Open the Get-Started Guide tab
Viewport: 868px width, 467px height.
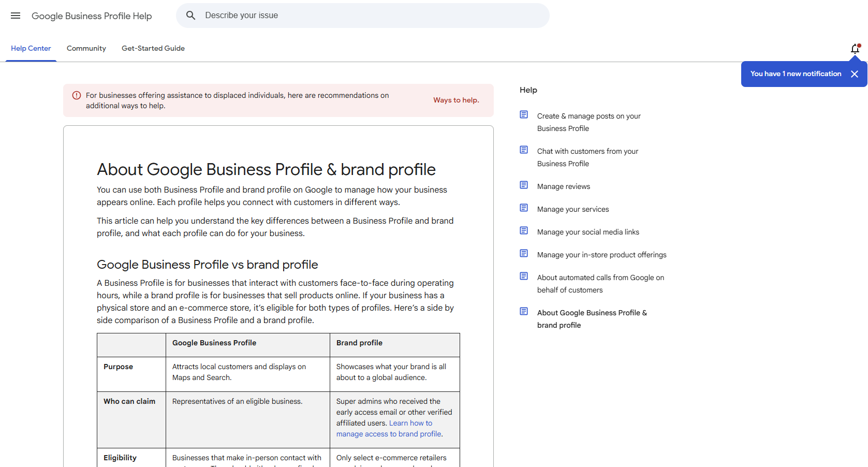[153, 48]
